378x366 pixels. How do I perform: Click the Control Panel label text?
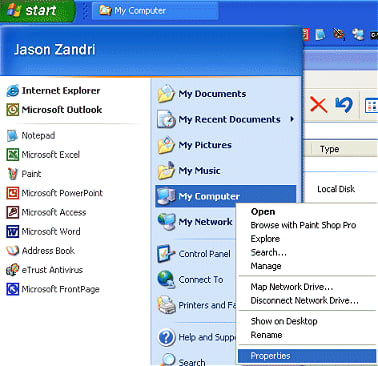point(204,254)
